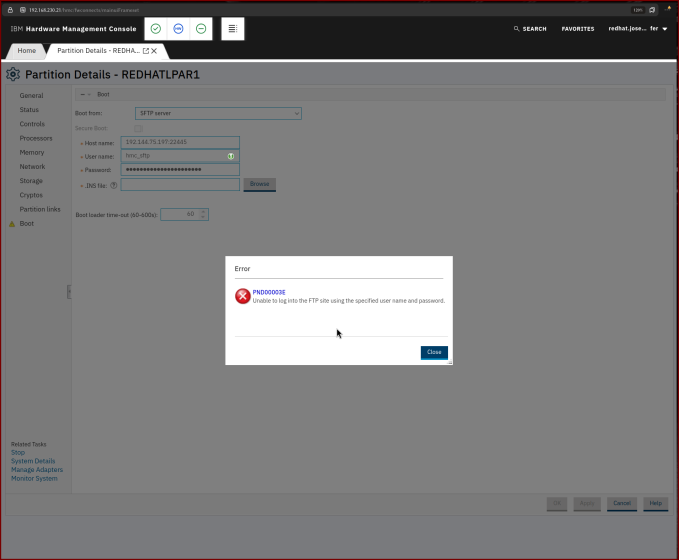Select Network in the left navigation
Screen dimensions: 679x560
pyautogui.click(x=32, y=167)
